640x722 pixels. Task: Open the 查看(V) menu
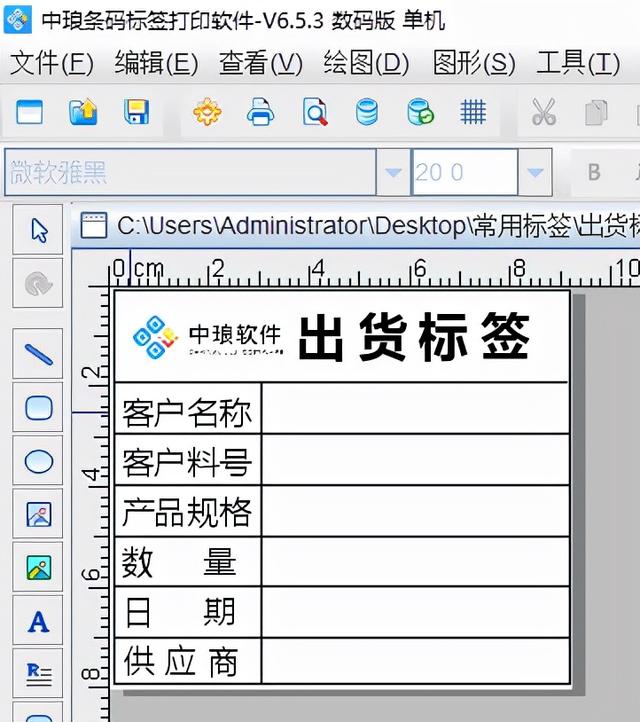[261, 63]
